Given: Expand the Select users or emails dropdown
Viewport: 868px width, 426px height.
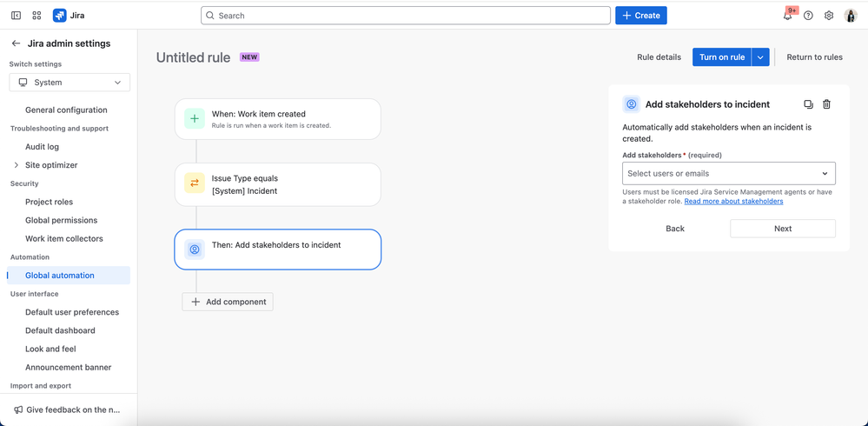Looking at the screenshot, I should click(728, 173).
